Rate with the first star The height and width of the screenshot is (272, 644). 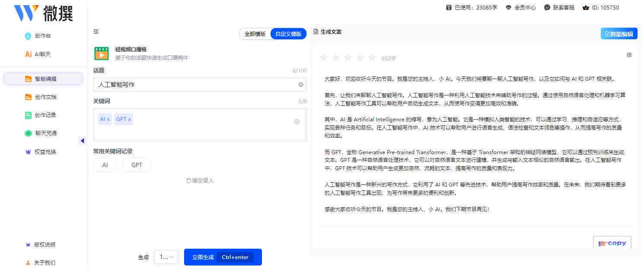pyautogui.click(x=323, y=58)
